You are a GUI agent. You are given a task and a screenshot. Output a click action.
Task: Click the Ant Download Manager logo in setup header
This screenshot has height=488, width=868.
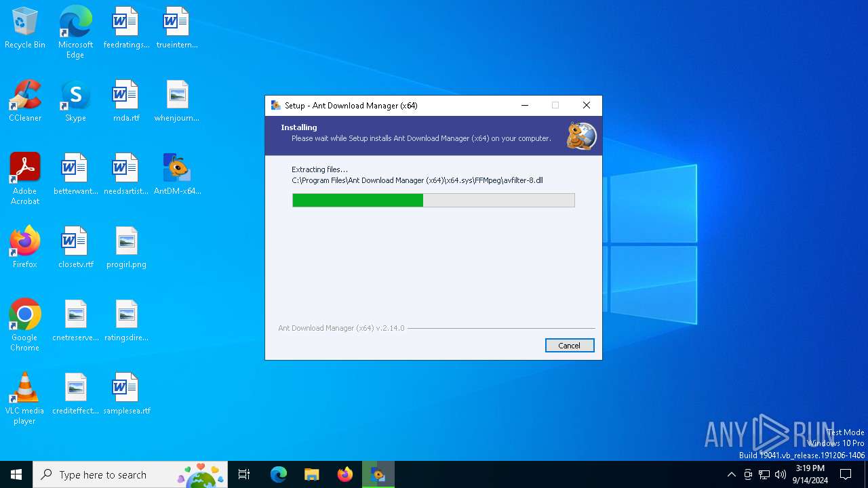tap(581, 136)
